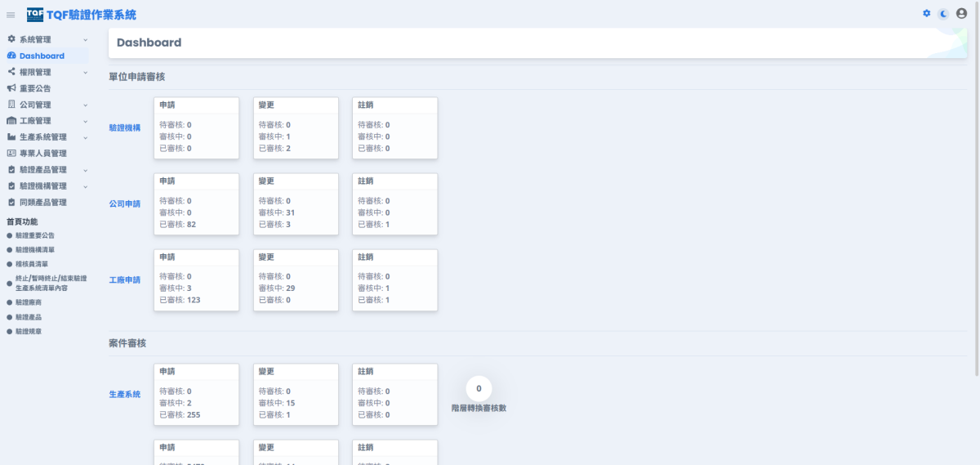This screenshot has width=980, height=465.
Task: Open the 驗證重要公告 homepage link
Action: point(35,235)
